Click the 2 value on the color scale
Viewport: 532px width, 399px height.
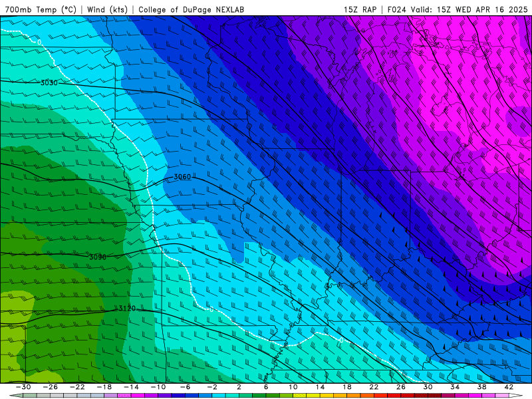239,387
